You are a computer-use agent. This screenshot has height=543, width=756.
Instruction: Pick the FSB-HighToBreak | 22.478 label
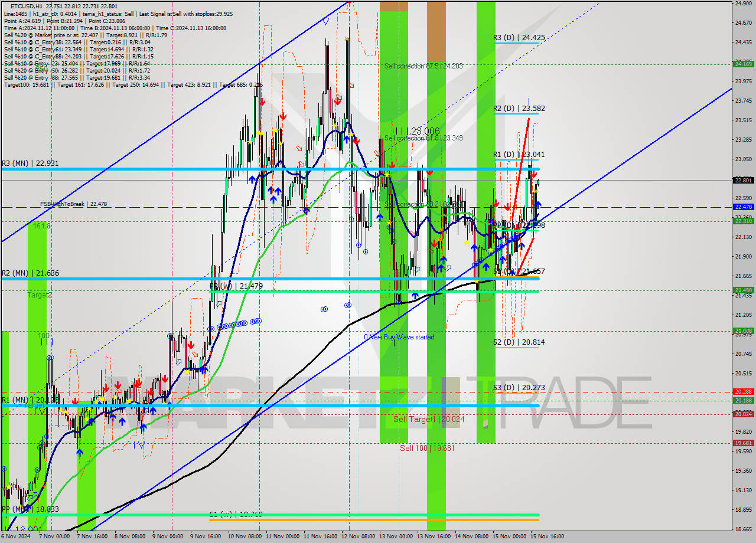click(73, 204)
